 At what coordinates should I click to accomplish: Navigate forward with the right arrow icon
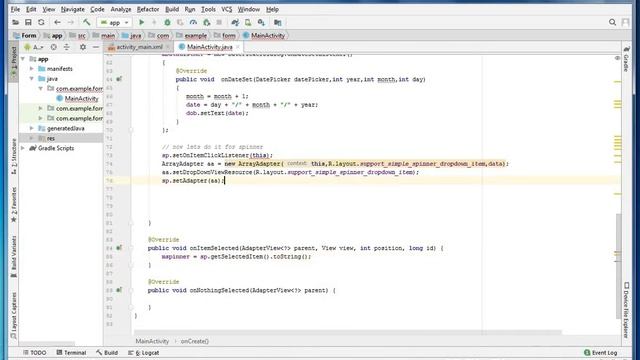(x=70, y=22)
